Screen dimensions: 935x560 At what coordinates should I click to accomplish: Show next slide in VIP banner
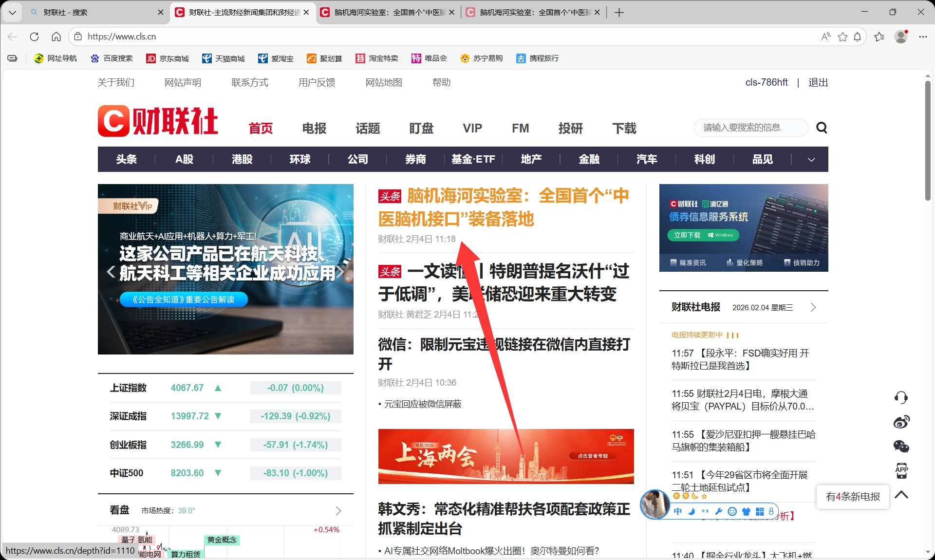(x=340, y=271)
